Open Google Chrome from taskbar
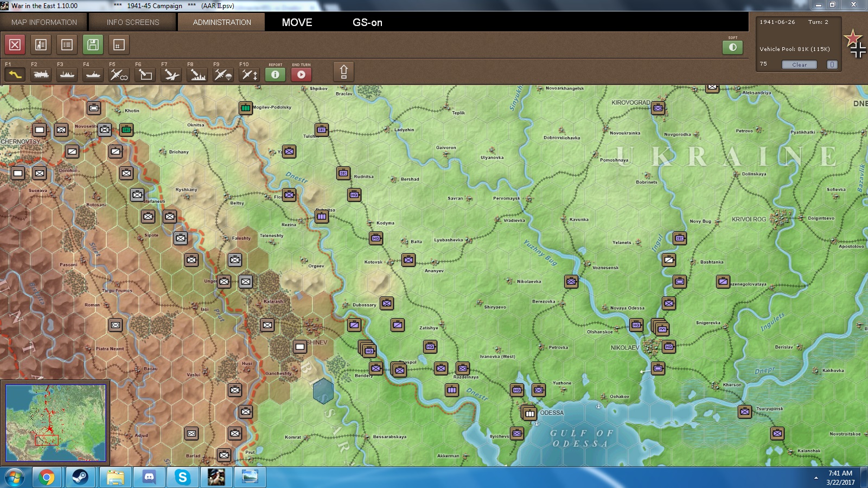Image resolution: width=868 pixels, height=488 pixels. coord(47,478)
